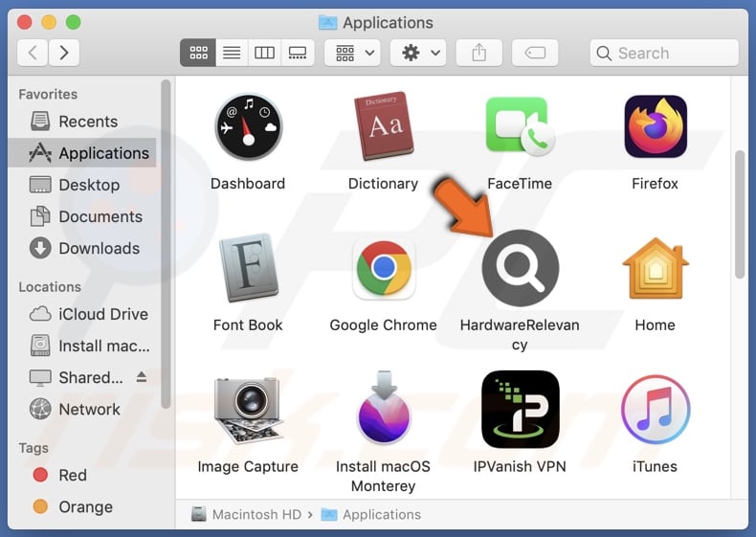756x537 pixels.
Task: Click the Locations section header
Action: tap(50, 287)
